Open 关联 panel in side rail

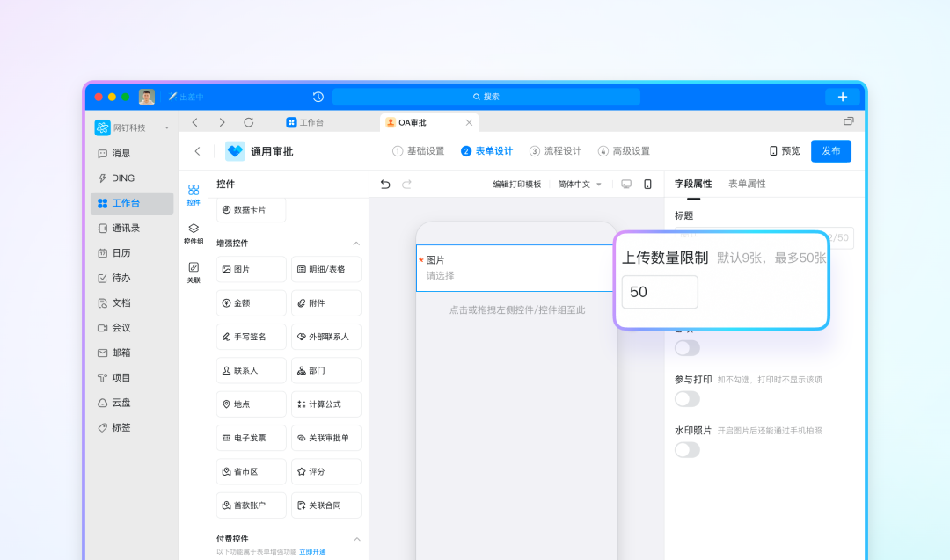click(194, 272)
